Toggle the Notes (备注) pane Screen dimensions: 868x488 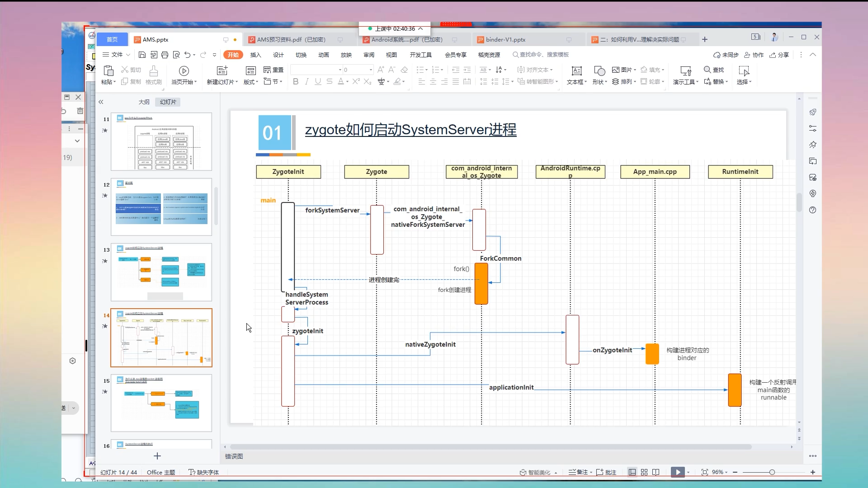click(x=579, y=472)
